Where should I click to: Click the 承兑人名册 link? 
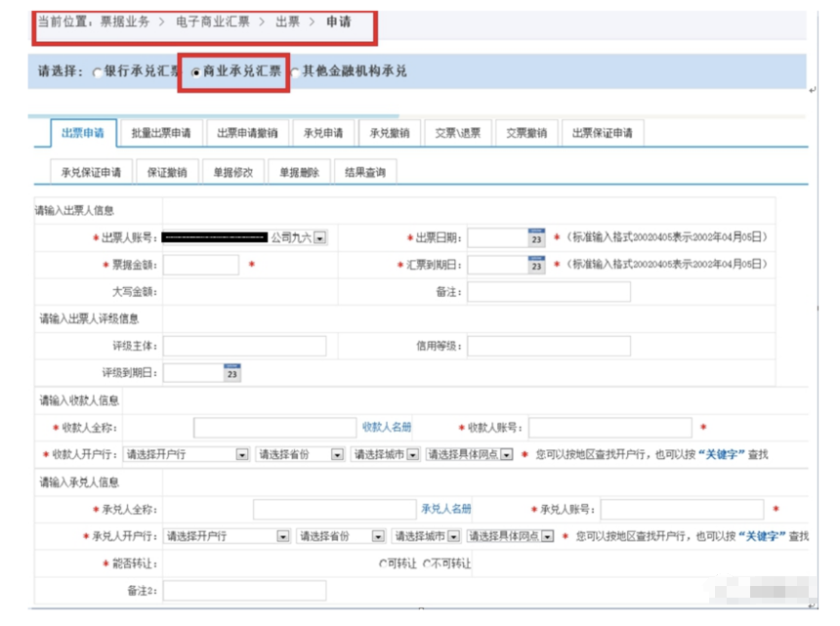446,509
